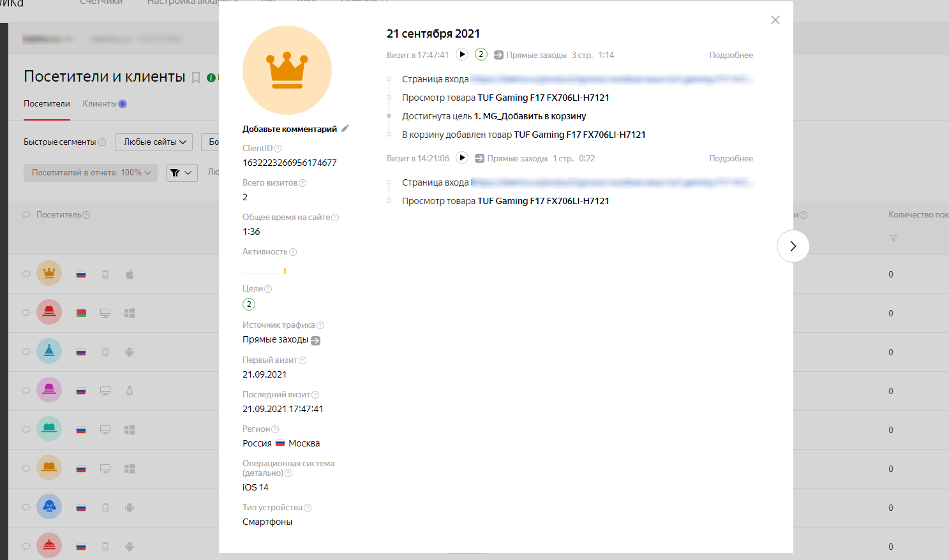Click the red hat visitor avatar in list
Image resolution: width=949 pixels, height=560 pixels.
pos(49,313)
